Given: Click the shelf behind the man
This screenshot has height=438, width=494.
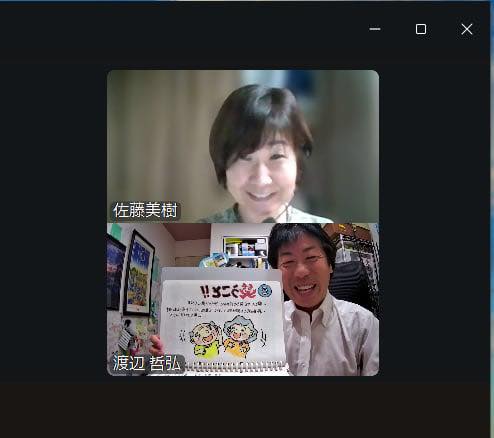Looking at the screenshot, I should click(246, 247).
